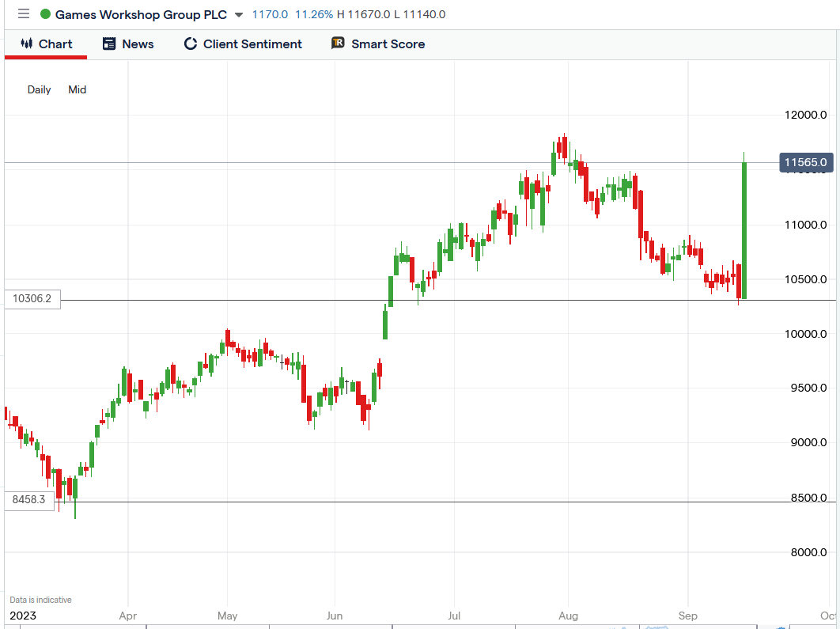Click the Data is indicative notice
Viewport: 840px width, 629px height.
tap(40, 600)
